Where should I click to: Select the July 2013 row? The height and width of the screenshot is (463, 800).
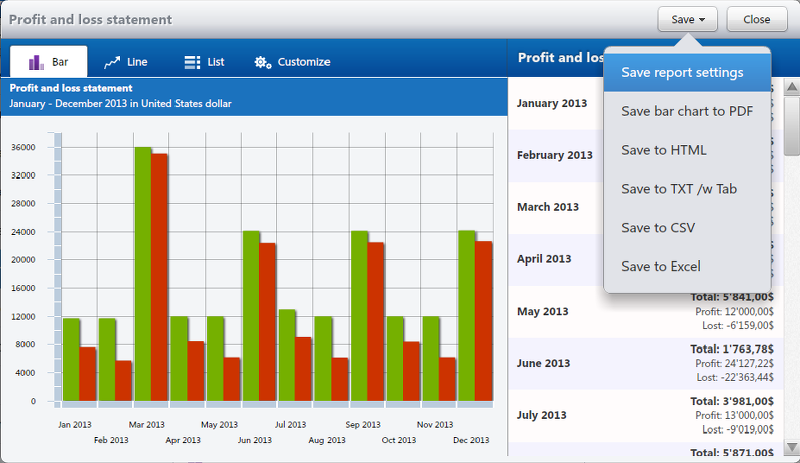645,416
